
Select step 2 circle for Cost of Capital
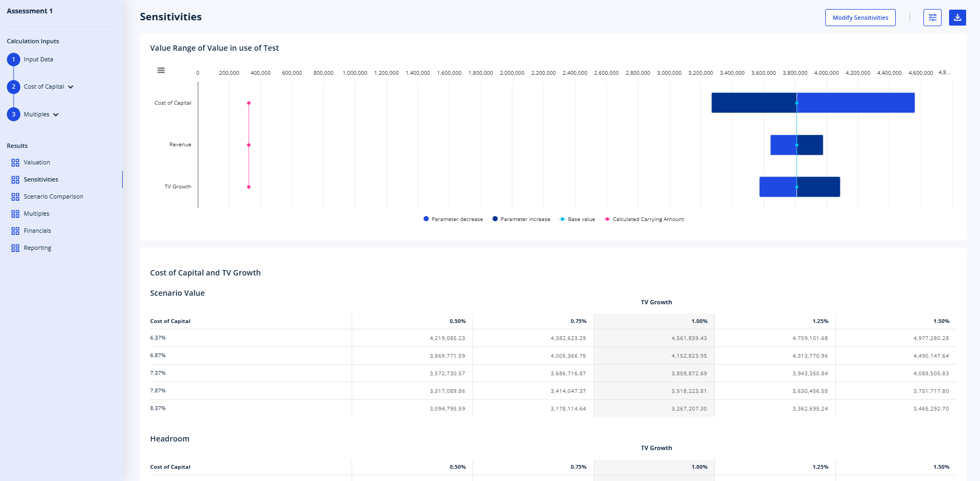14,86
